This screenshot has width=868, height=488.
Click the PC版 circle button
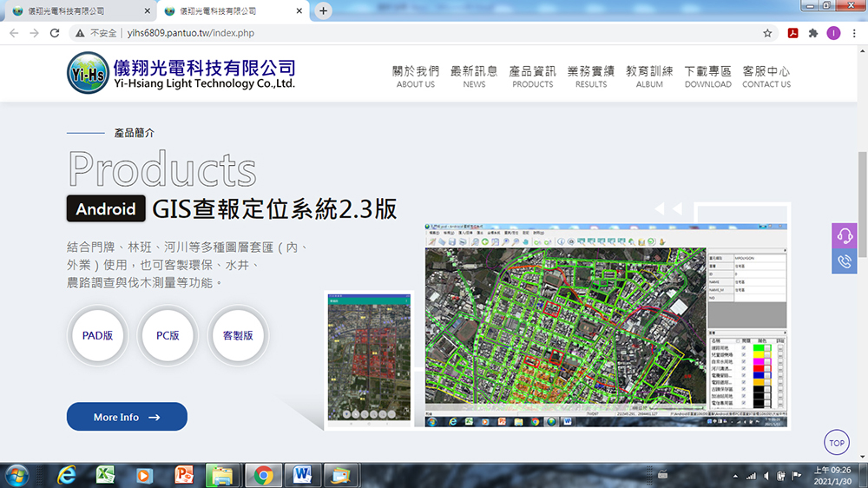click(x=168, y=335)
